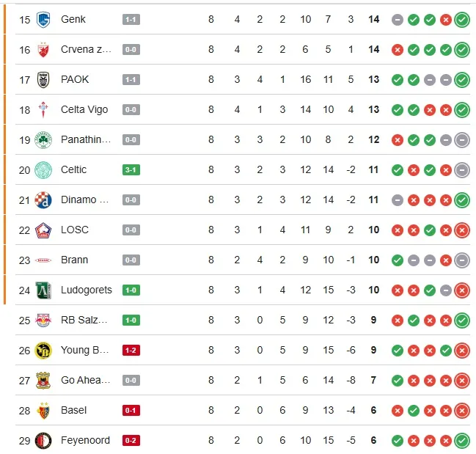Click the Celta Vigo crest icon
Image resolution: width=476 pixels, height=454 pixels.
(44, 109)
